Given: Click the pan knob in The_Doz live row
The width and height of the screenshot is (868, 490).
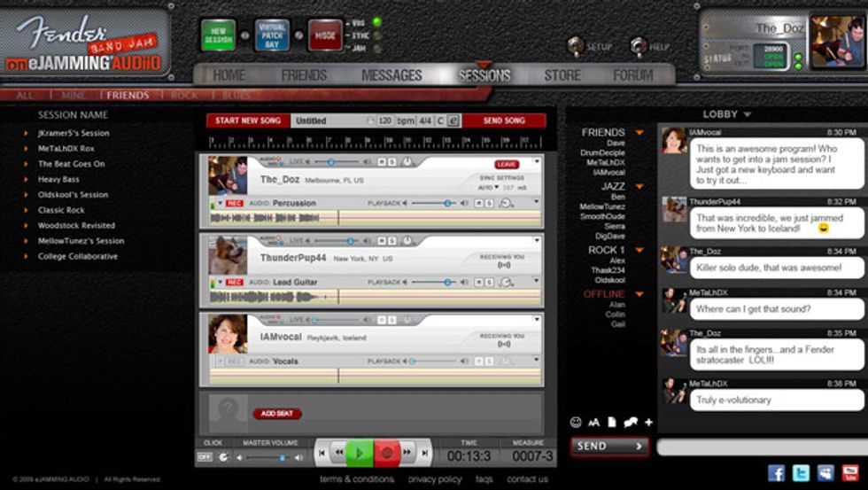Looking at the screenshot, I should click(x=407, y=161).
